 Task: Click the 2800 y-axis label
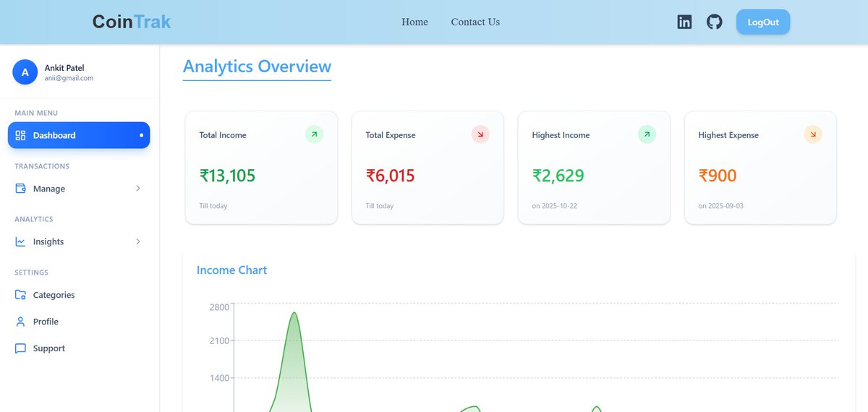[x=219, y=307]
